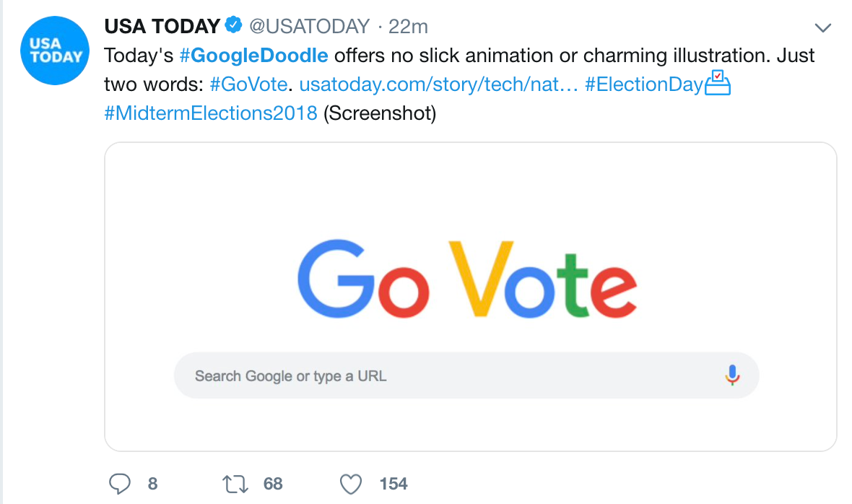Open the tweet options chevron menu
This screenshot has width=852, height=504.
pos(822,28)
